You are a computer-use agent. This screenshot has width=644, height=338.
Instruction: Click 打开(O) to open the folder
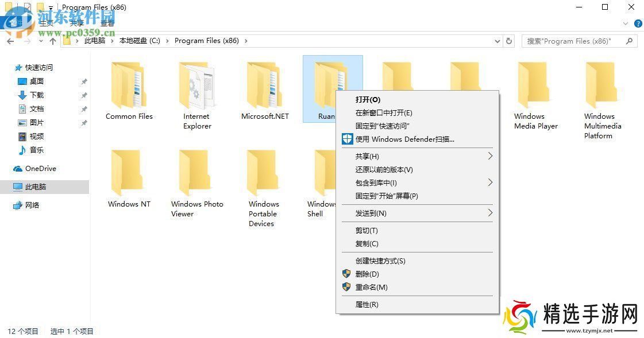[367, 99]
